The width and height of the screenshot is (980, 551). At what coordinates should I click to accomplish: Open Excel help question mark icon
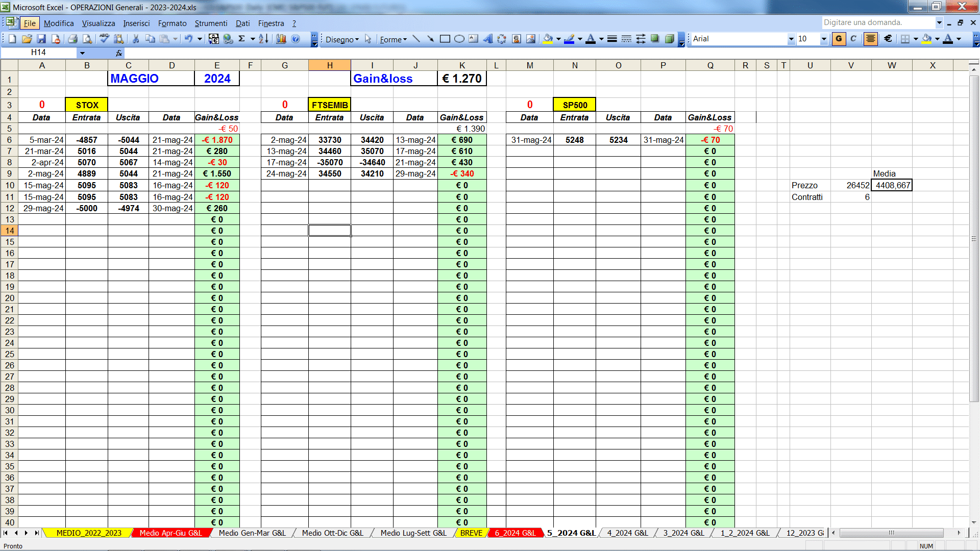[296, 39]
